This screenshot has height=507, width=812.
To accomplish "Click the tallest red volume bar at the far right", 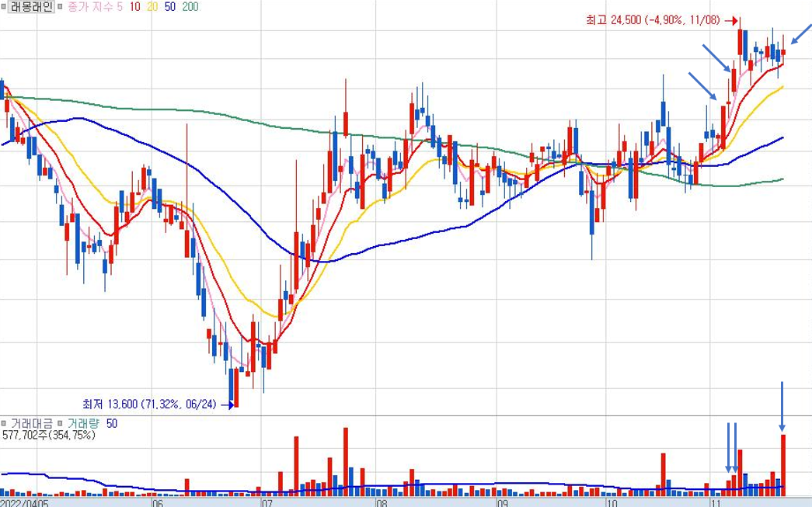I will pyautogui.click(x=783, y=464).
